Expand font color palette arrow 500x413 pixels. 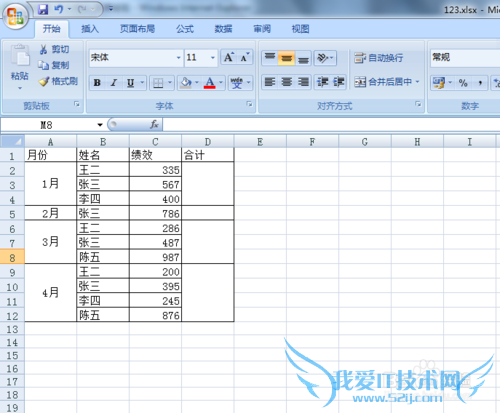(x=221, y=82)
